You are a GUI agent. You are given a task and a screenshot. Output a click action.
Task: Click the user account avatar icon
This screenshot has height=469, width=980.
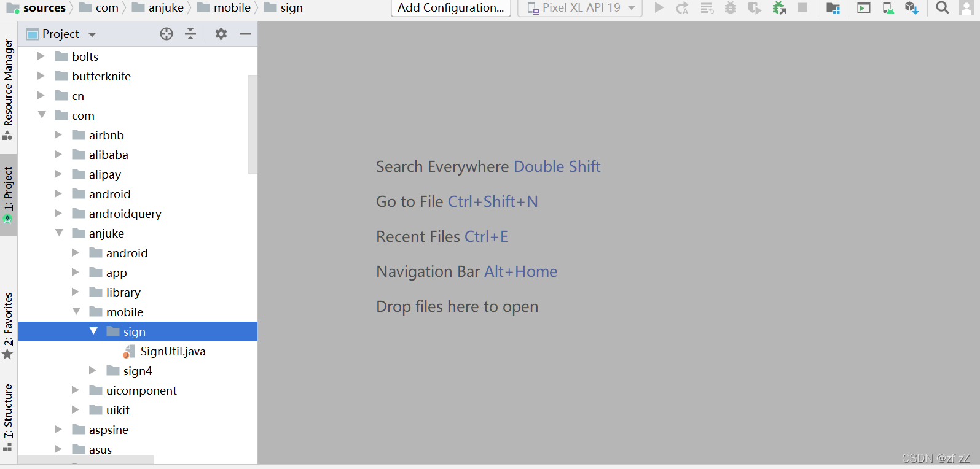(x=966, y=8)
